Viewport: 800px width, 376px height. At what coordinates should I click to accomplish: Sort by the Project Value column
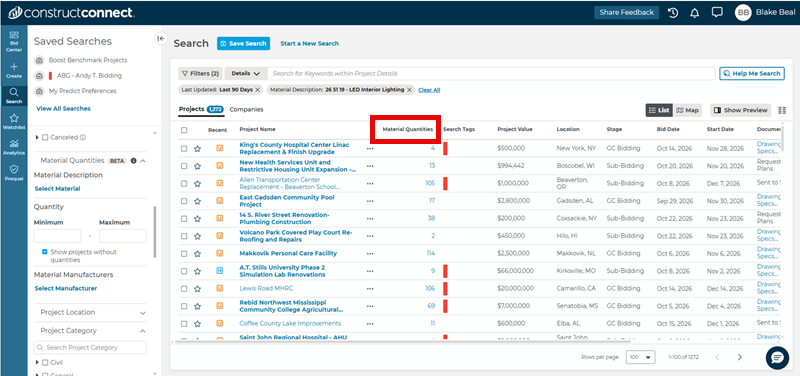[515, 130]
